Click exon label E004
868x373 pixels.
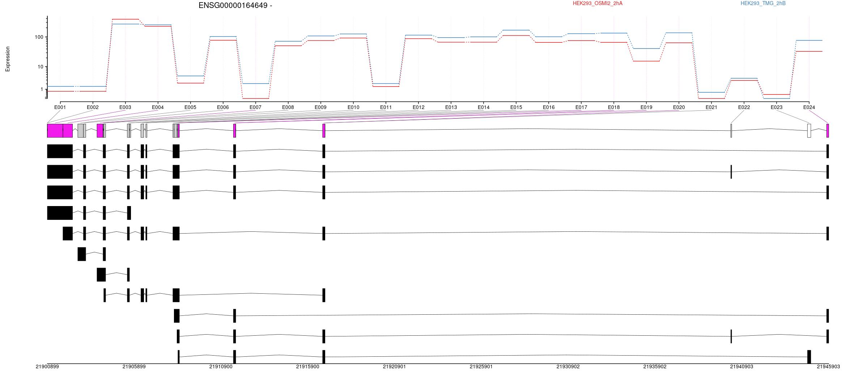tap(158, 107)
